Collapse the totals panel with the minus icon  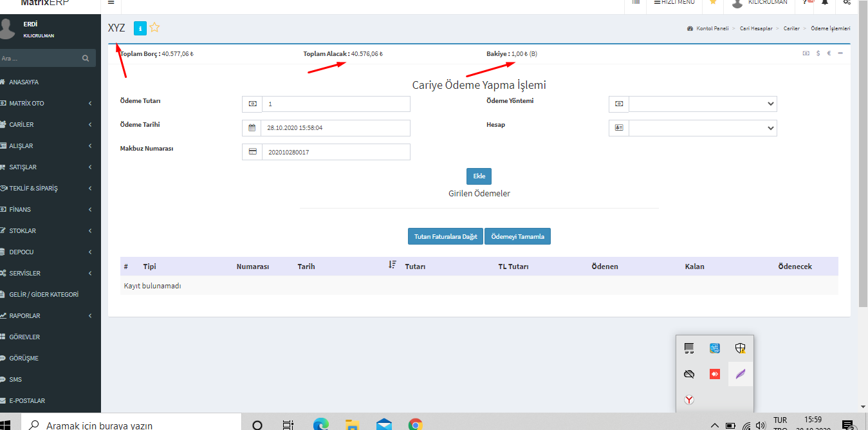[840, 53]
